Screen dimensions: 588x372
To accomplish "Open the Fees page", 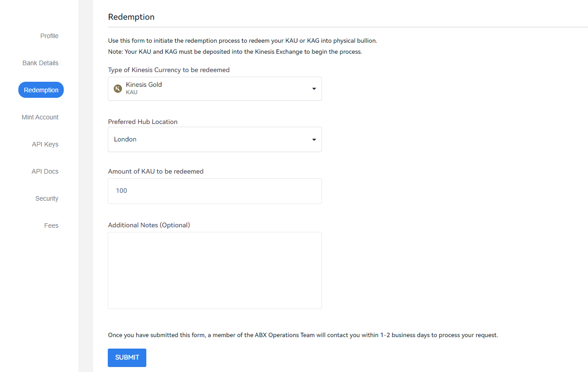I will click(51, 225).
